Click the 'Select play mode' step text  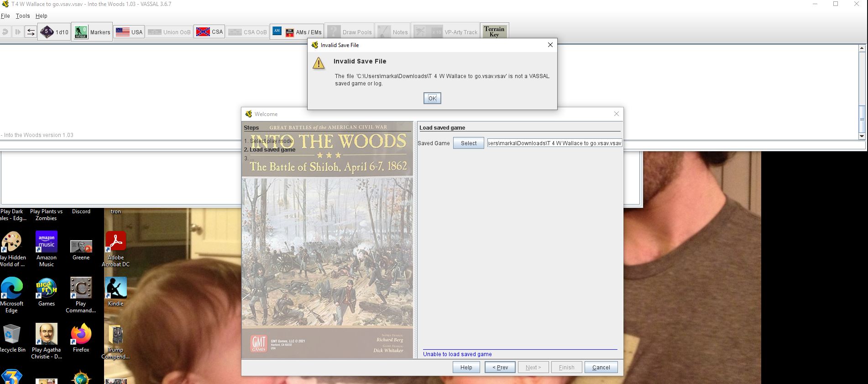point(268,141)
